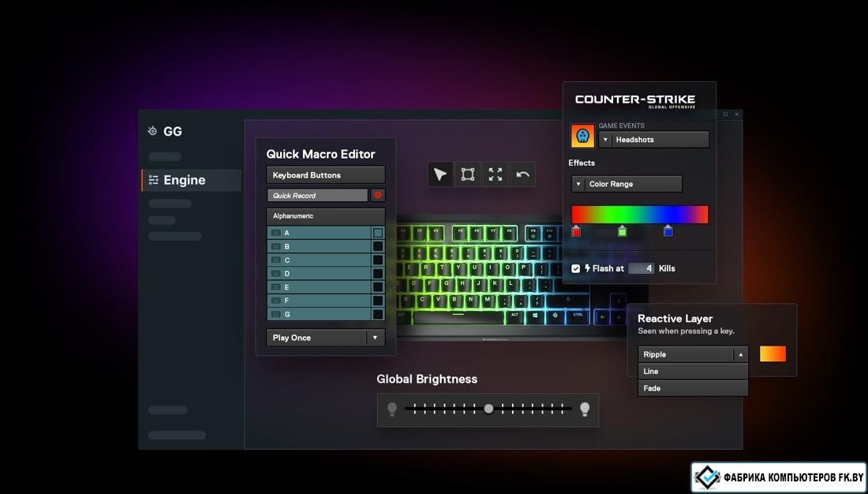Click the Quick Macro Editor heading
Viewport: 868px width, 494px height.
pyautogui.click(x=320, y=154)
